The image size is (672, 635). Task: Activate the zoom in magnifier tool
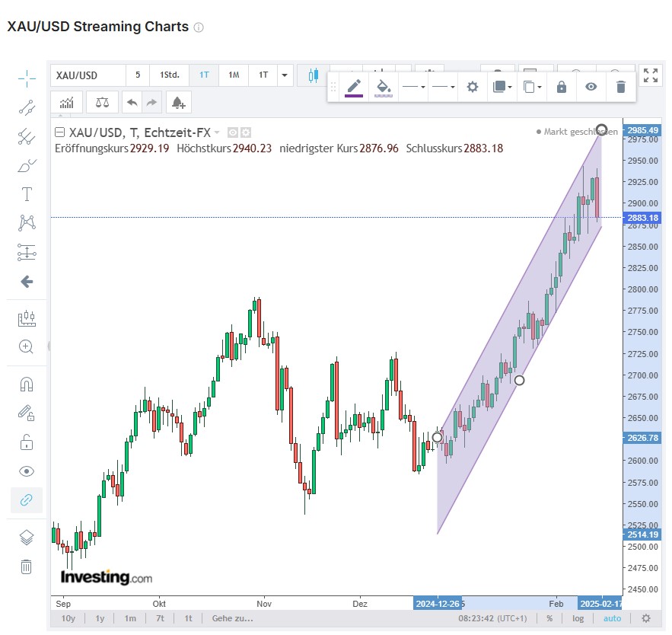pyautogui.click(x=27, y=346)
